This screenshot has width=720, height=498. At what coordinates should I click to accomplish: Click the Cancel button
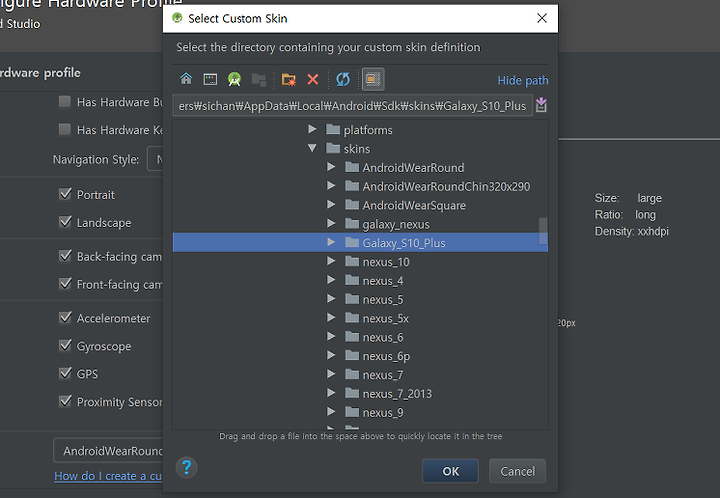pyautogui.click(x=518, y=471)
